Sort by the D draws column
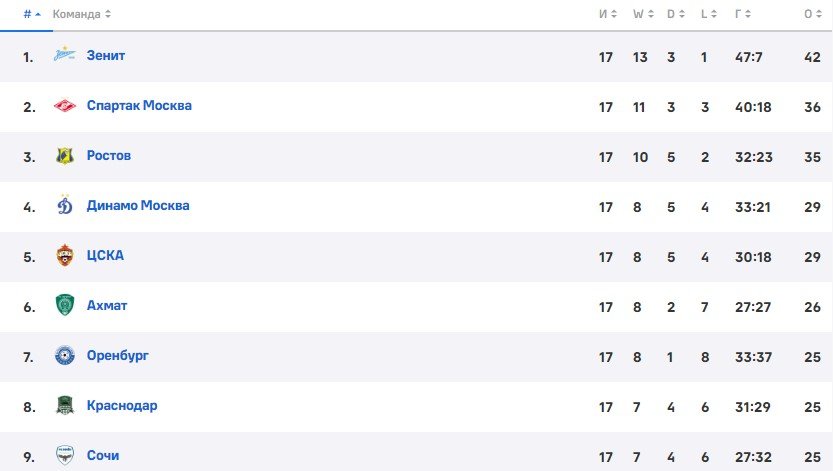 coord(674,14)
